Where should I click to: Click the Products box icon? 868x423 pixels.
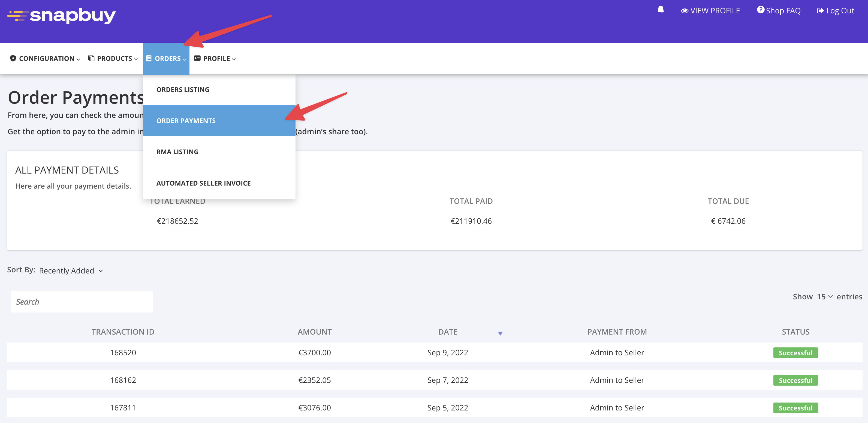click(x=91, y=58)
